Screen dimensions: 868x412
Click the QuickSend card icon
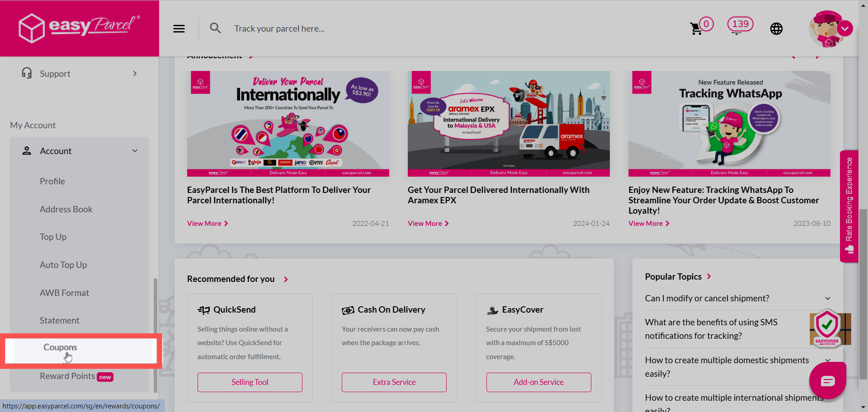pyautogui.click(x=203, y=310)
